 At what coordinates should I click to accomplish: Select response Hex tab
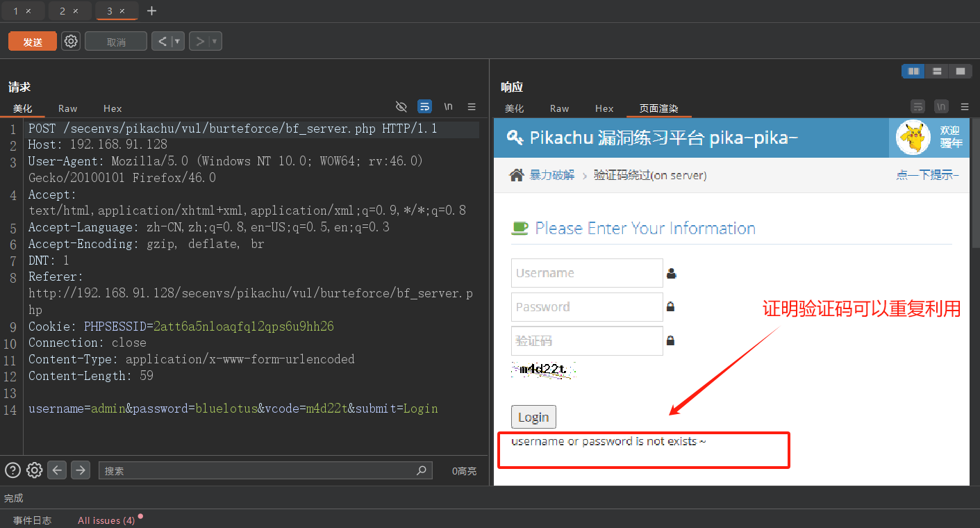coord(605,108)
